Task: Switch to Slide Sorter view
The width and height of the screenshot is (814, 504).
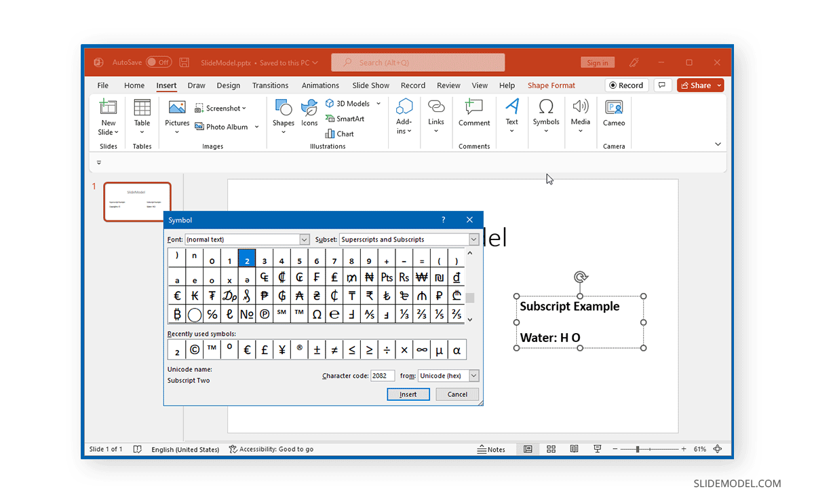Action: point(551,448)
